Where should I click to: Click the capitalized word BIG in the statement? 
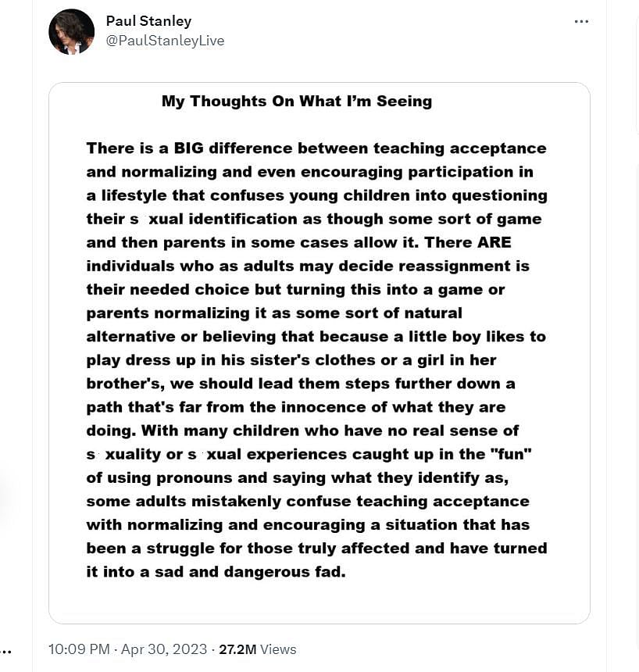pyautogui.click(x=188, y=148)
